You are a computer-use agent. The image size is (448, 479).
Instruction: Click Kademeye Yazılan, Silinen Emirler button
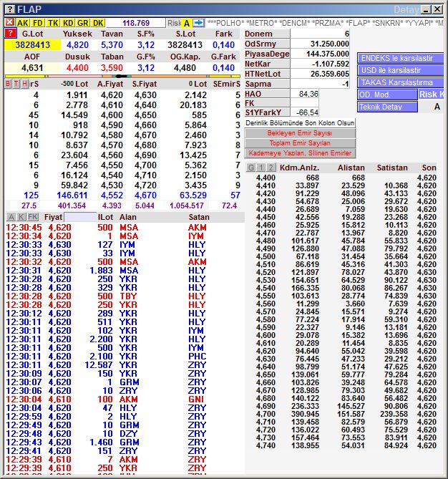point(300,153)
